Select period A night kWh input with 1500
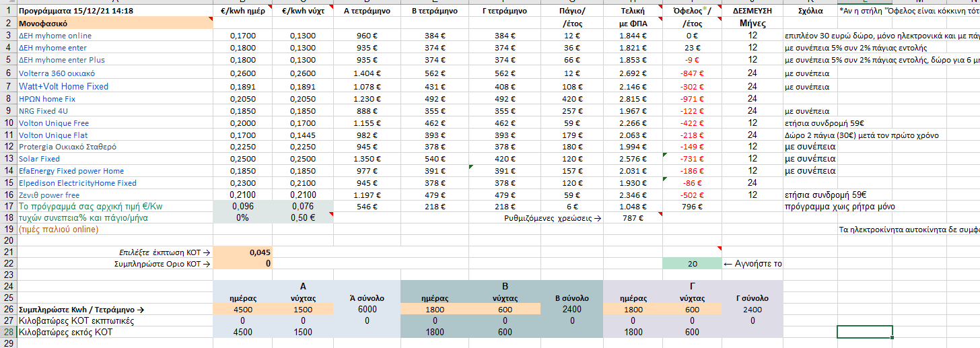This screenshot has height=348, width=980. (x=302, y=310)
